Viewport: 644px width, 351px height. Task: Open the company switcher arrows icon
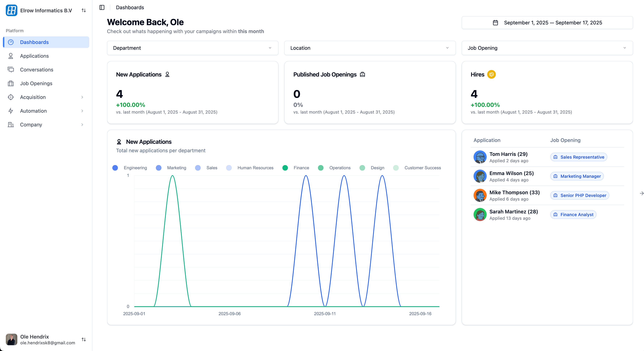pos(84,10)
